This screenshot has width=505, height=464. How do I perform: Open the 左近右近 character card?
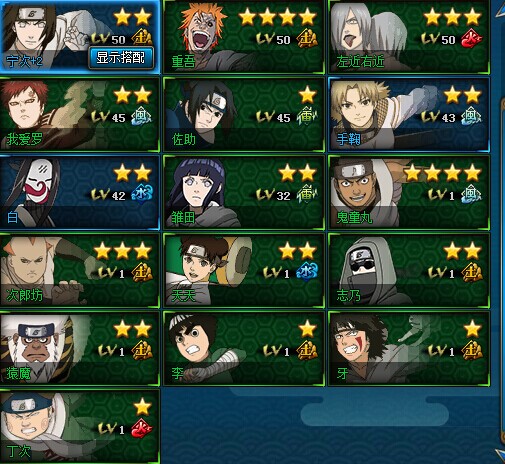pyautogui.click(x=409, y=37)
